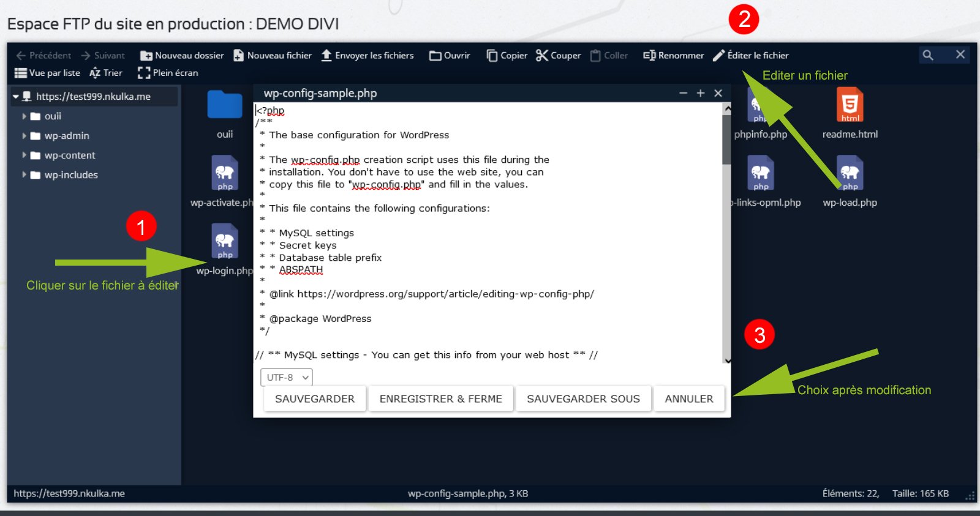
Task: Open the UTF-8 encoding dropdown
Action: (x=287, y=378)
